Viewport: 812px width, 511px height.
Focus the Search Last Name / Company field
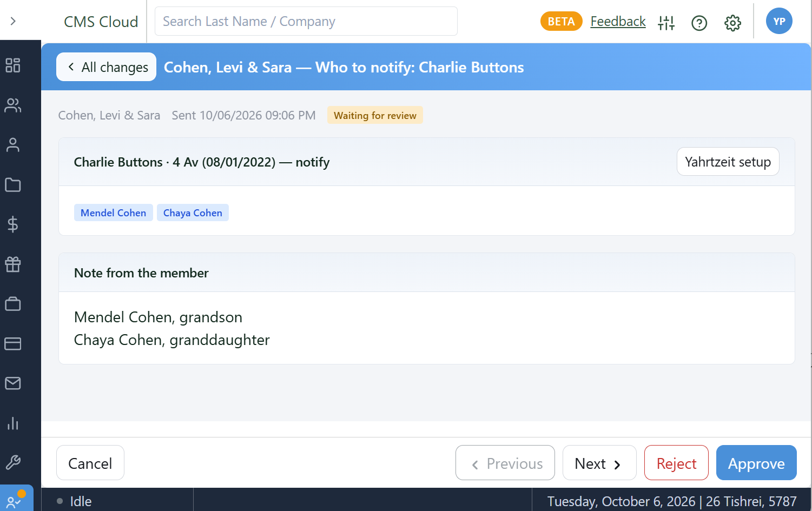tap(306, 21)
